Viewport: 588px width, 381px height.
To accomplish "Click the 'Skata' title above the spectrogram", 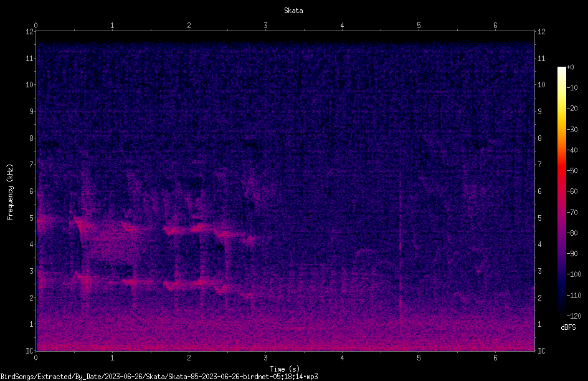I will 293,11.
